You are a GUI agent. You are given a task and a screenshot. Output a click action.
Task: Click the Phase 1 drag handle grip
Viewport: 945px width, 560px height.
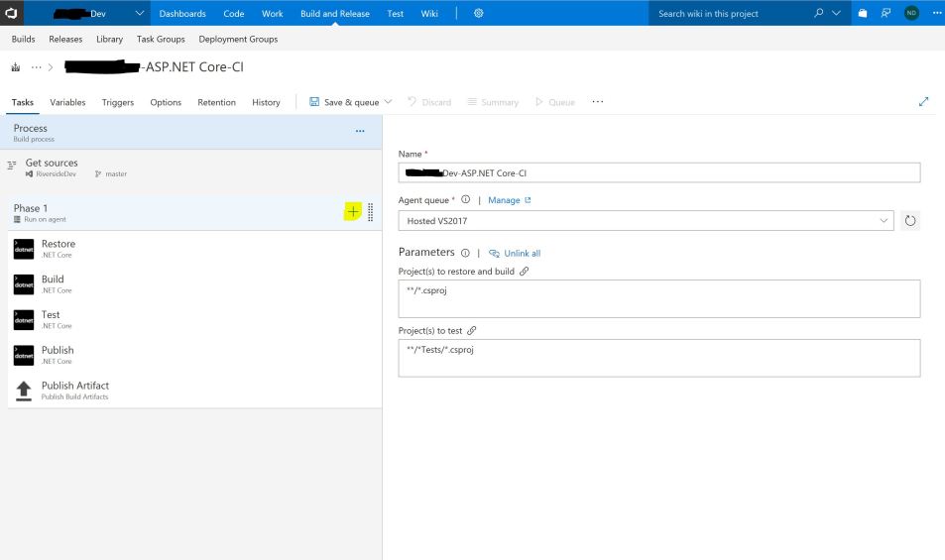click(x=371, y=212)
